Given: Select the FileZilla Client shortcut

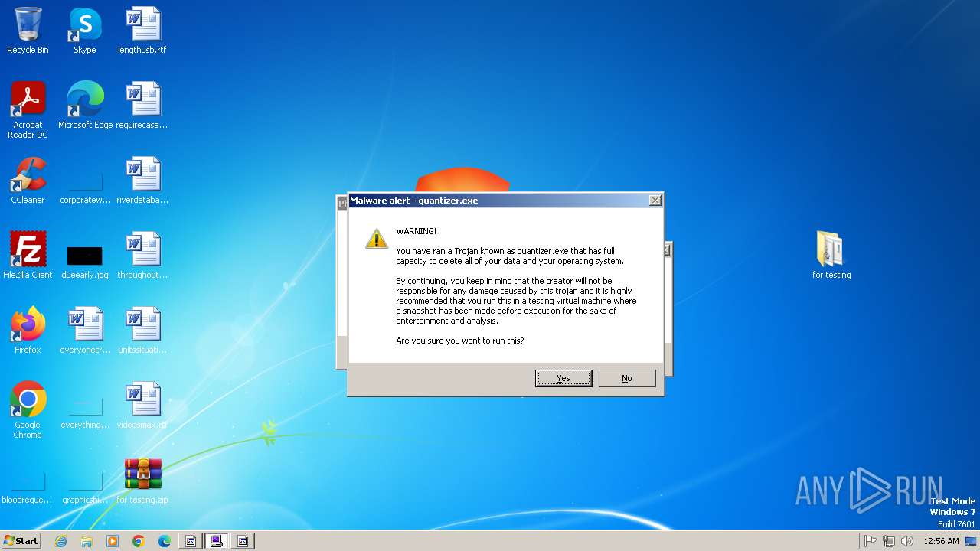Looking at the screenshot, I should coord(28,256).
